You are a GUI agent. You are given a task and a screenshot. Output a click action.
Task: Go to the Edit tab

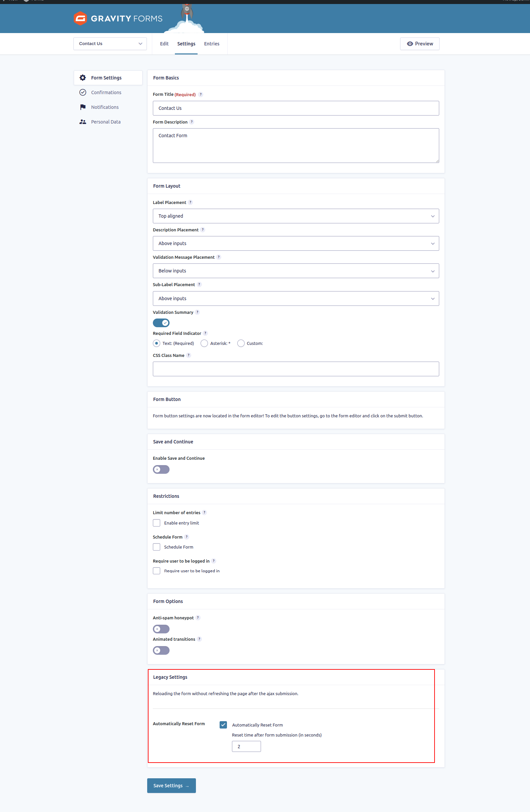tap(164, 44)
